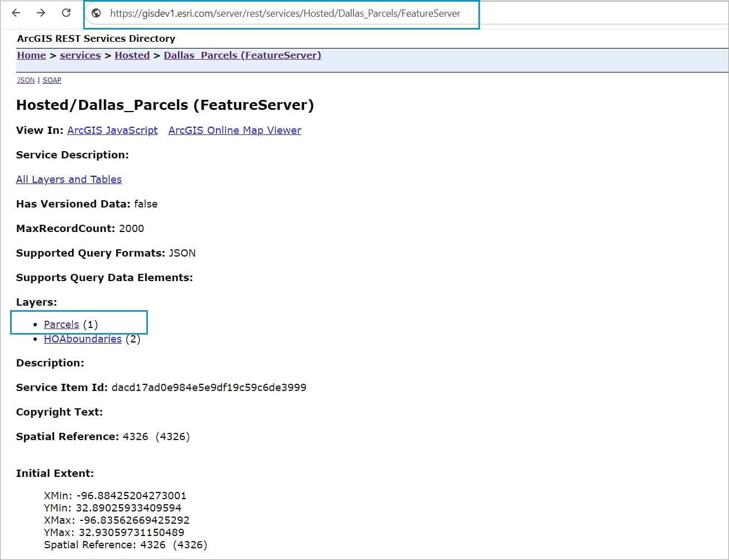Go forward with the browser forward arrow
This screenshot has height=560, width=729.
click(x=41, y=13)
